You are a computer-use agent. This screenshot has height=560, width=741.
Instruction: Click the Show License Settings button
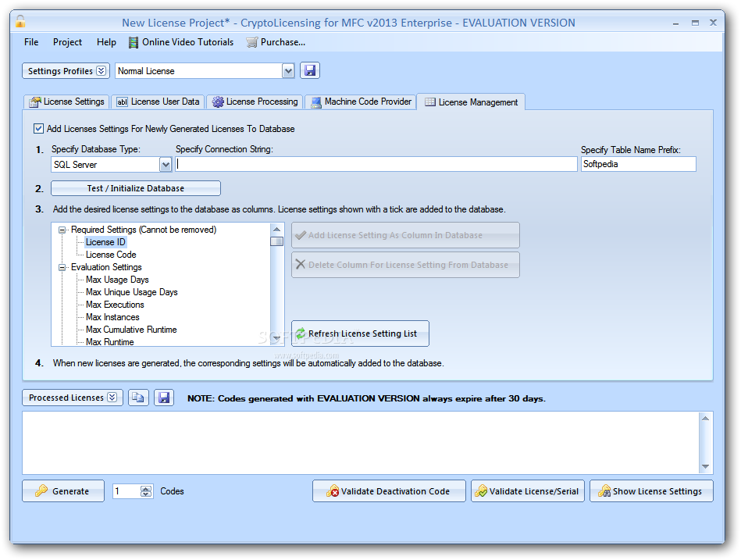click(x=651, y=491)
